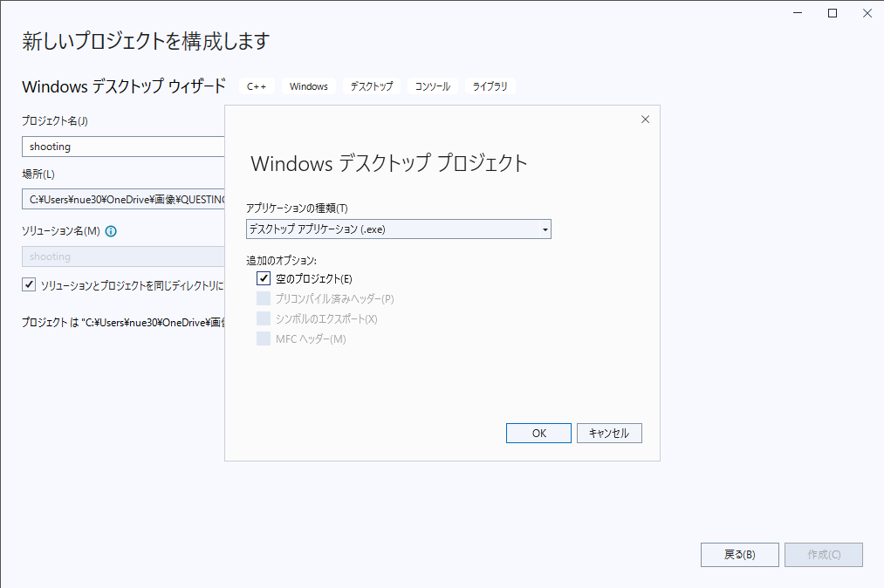The height and width of the screenshot is (588, 884).
Task: Click the デスクトップ tag
Action: (x=370, y=85)
